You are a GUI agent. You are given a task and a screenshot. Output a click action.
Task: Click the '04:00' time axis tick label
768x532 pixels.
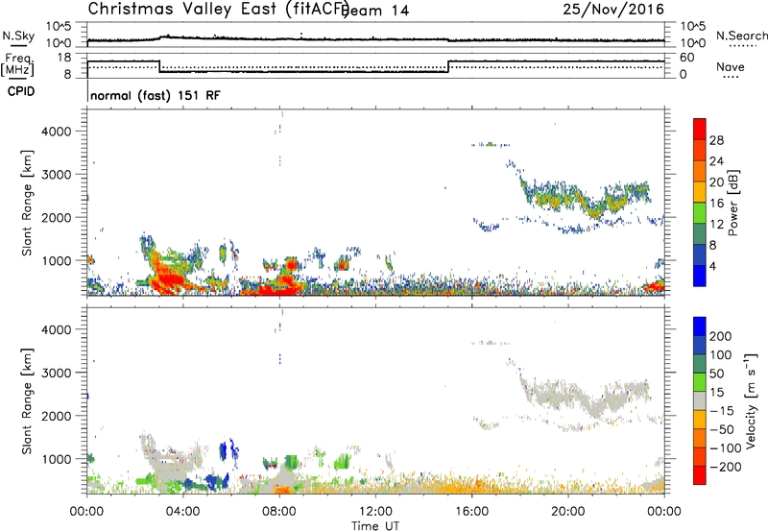pyautogui.click(x=182, y=512)
